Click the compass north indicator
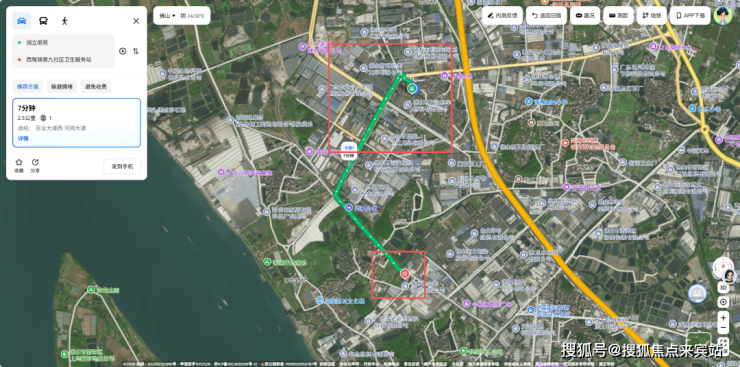Viewport: 740px width, 367px height. pyautogui.click(x=723, y=267)
